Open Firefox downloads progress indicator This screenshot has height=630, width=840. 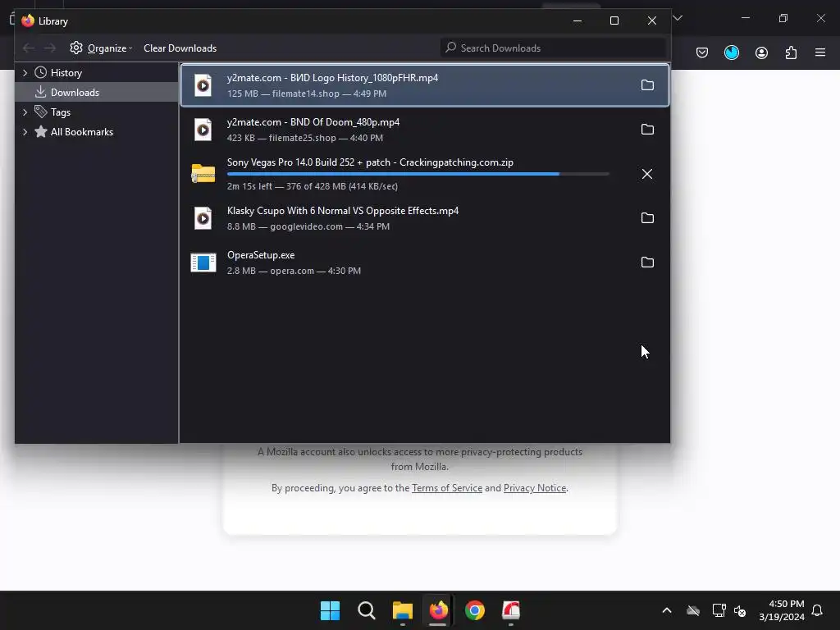point(731,52)
